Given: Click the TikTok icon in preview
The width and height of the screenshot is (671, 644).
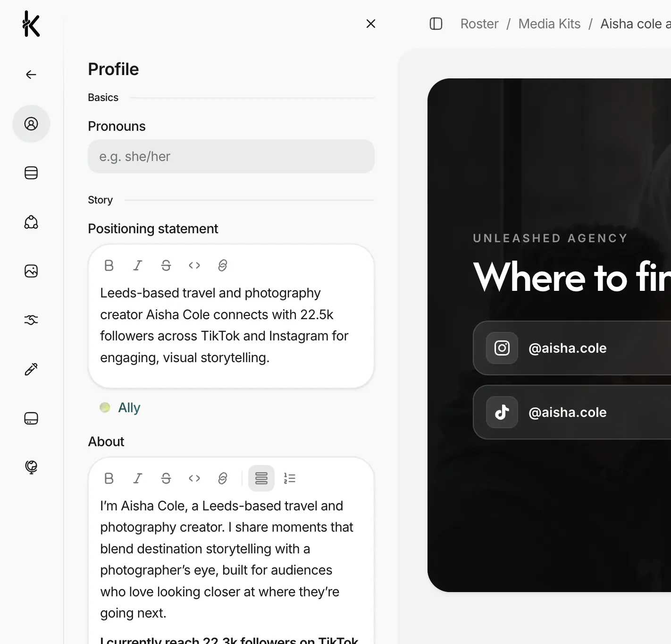Looking at the screenshot, I should tap(502, 412).
